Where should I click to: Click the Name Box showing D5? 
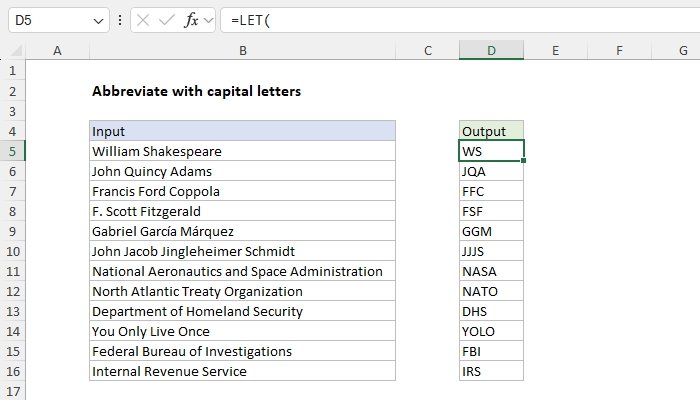58,20
